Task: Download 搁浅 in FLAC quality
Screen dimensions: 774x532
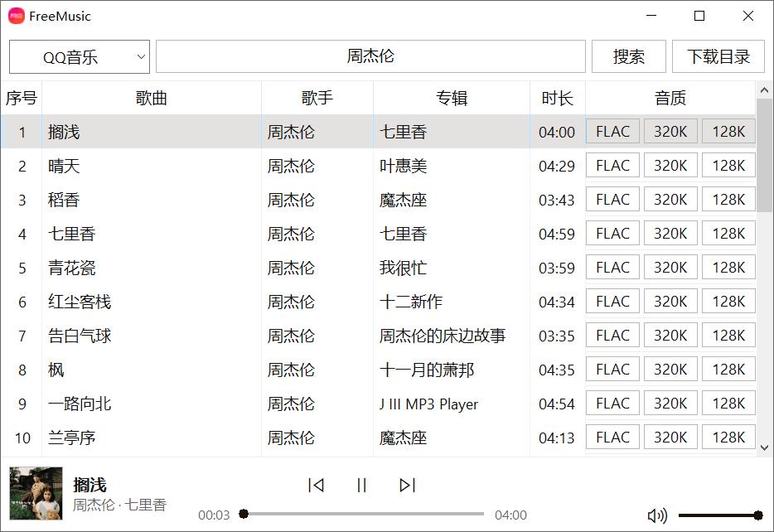Action: (612, 131)
